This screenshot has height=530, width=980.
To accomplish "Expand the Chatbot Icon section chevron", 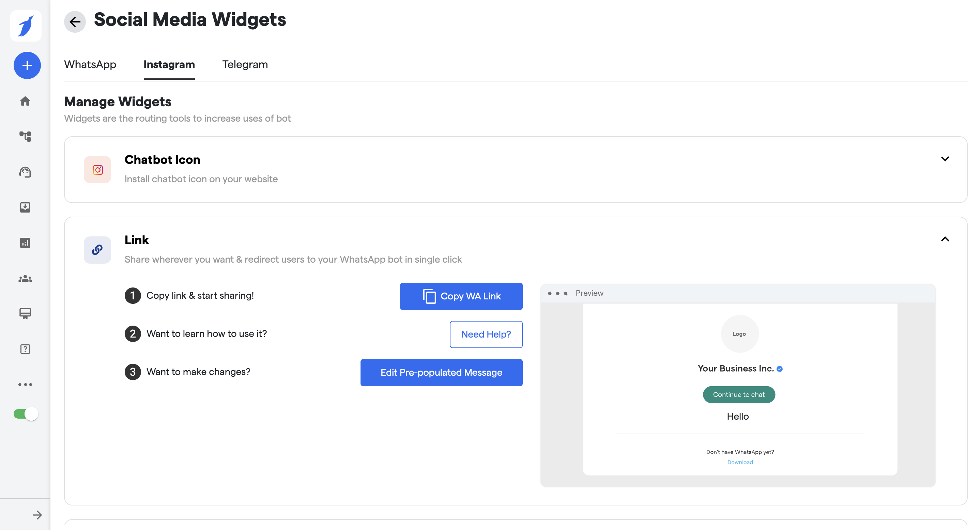I will click(x=945, y=159).
